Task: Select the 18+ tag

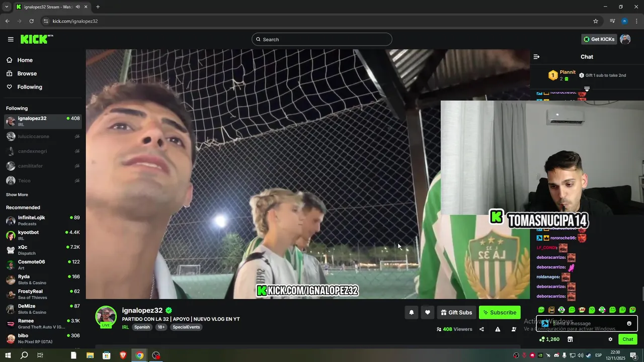Action: point(161,327)
